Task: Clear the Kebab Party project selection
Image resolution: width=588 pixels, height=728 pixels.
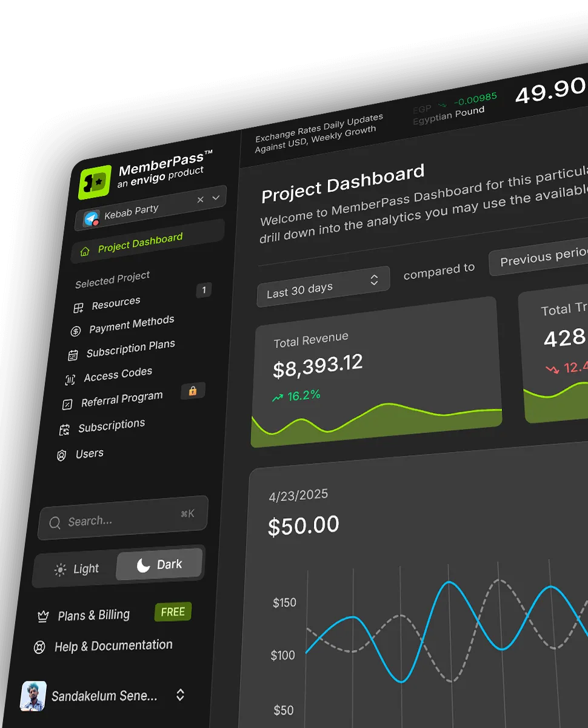Action: point(201,200)
